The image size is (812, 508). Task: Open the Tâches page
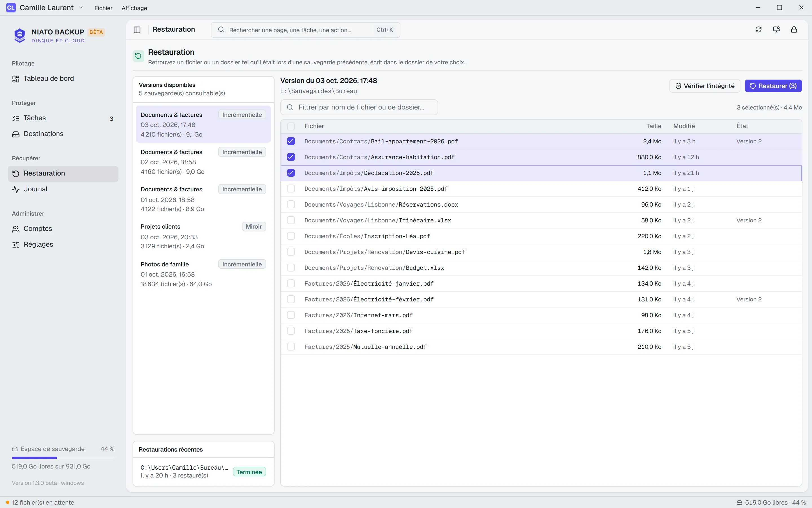point(63,118)
